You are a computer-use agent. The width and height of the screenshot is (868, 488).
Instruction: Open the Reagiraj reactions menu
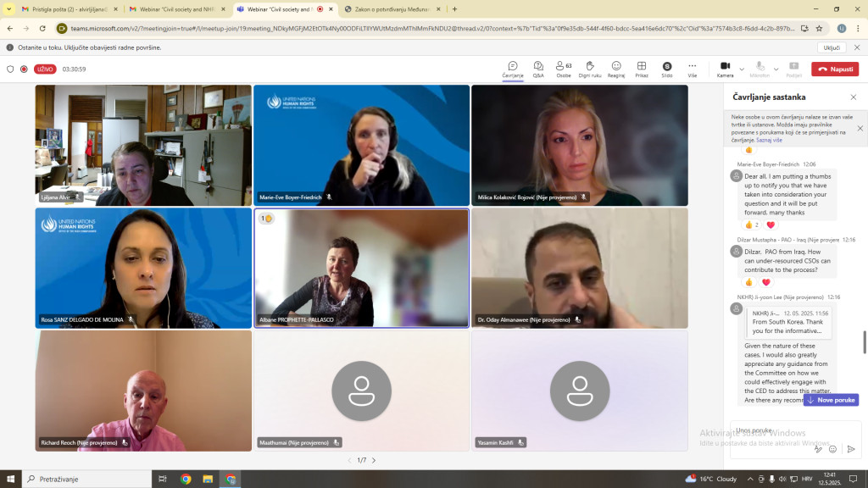click(x=616, y=69)
